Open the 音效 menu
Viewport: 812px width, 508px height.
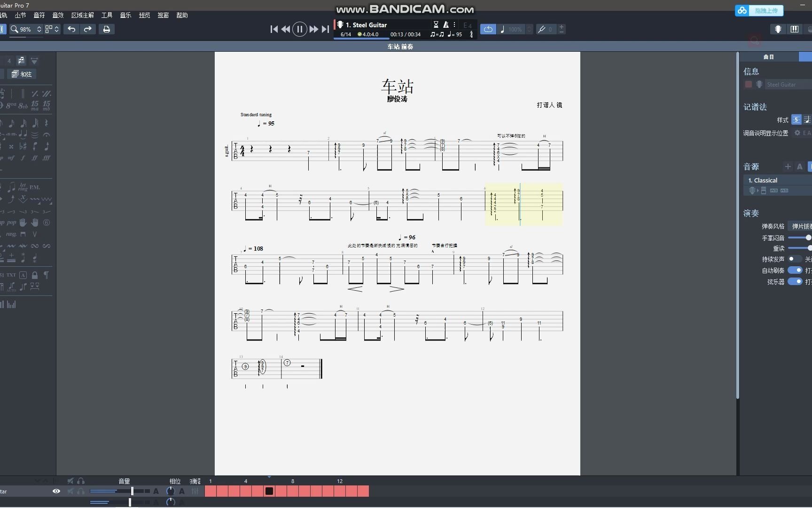pos(58,15)
